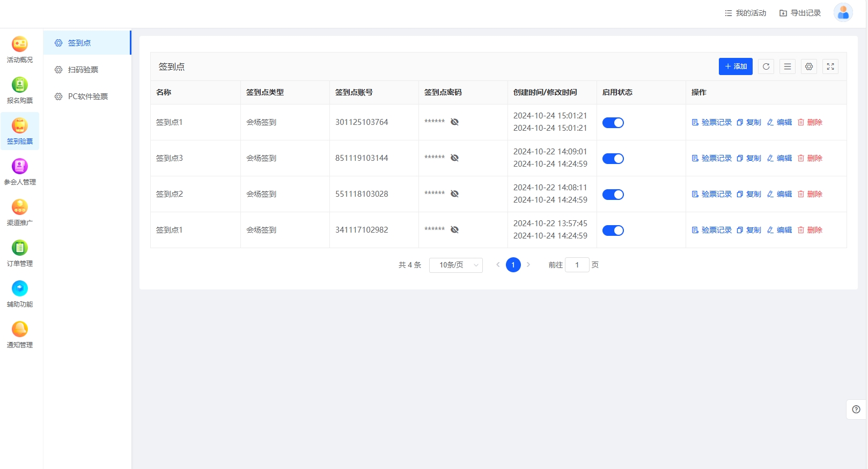Click 复制 for 签到点2

749,194
